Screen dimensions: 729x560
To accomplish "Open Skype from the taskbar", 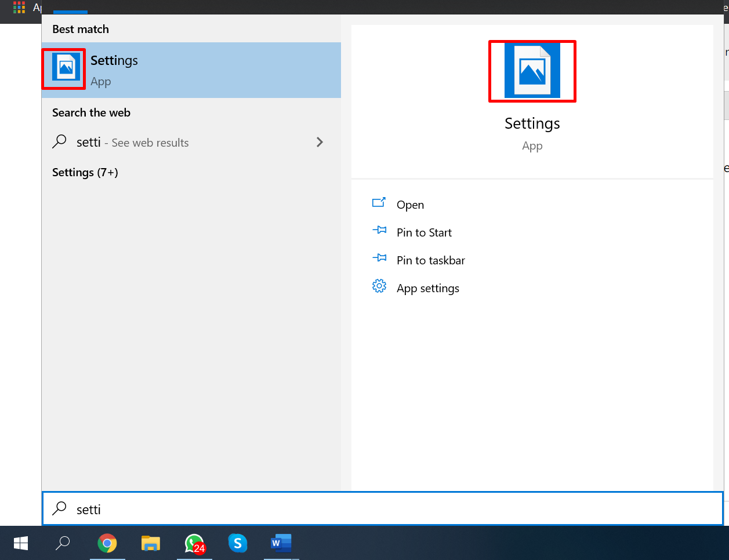I will [238, 543].
